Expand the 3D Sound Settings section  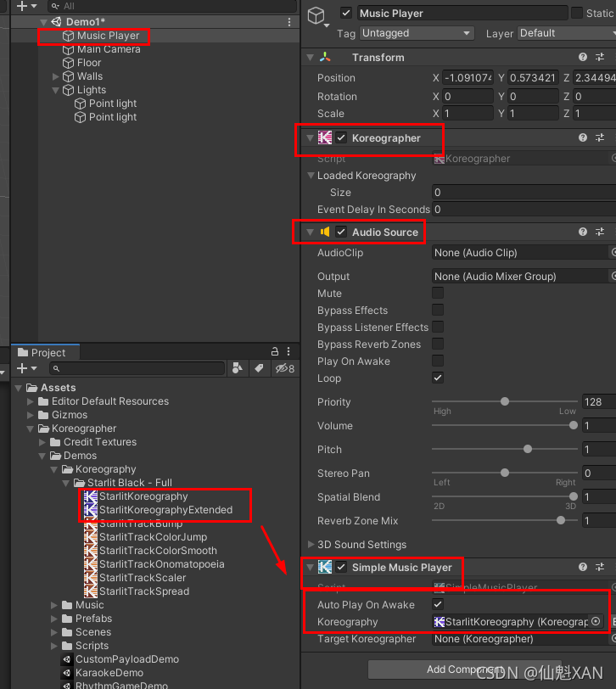pos(311,545)
